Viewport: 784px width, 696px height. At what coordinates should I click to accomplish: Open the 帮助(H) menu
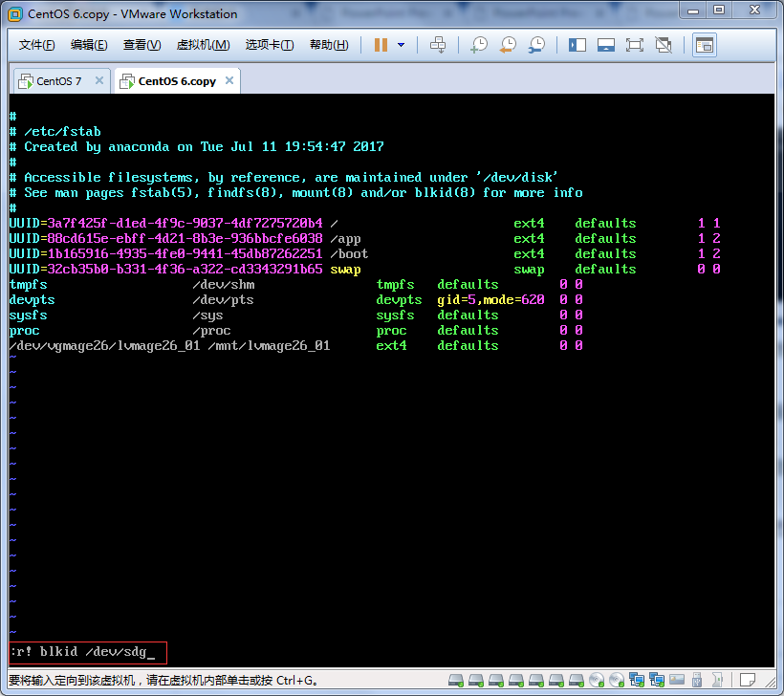tap(329, 45)
